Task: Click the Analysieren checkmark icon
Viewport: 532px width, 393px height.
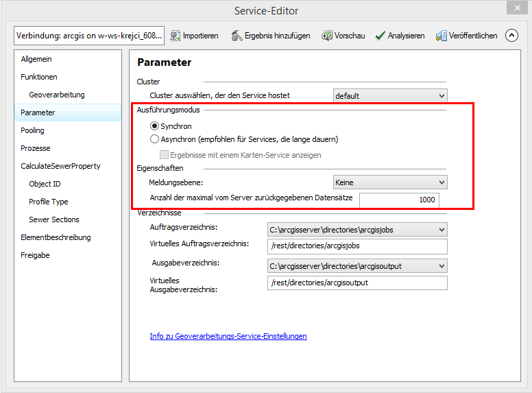Action: [380, 36]
